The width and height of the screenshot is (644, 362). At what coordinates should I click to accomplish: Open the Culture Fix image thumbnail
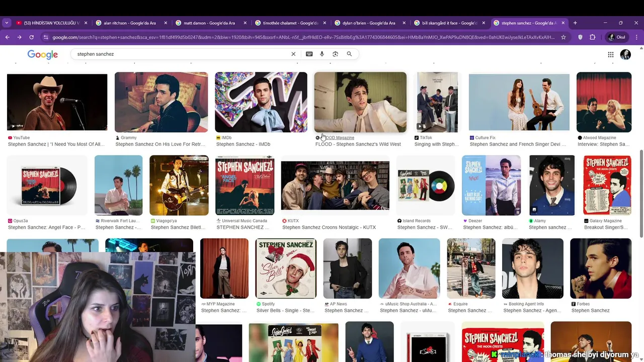point(519,102)
